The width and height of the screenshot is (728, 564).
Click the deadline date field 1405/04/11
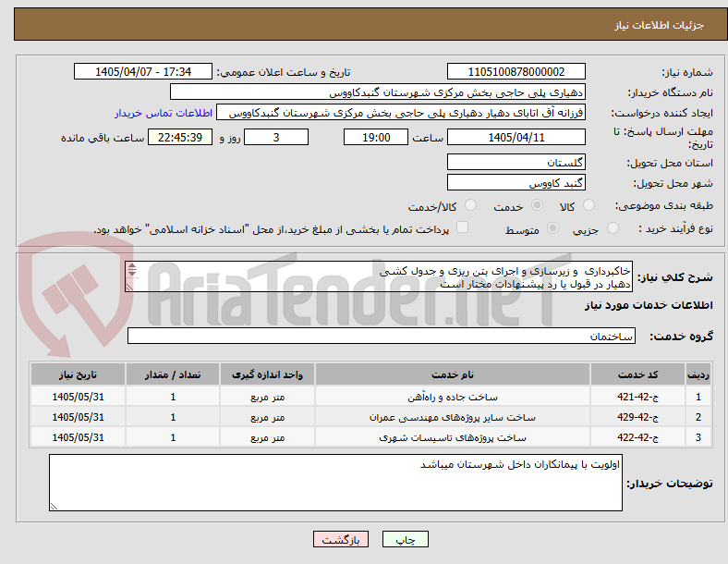(516, 137)
